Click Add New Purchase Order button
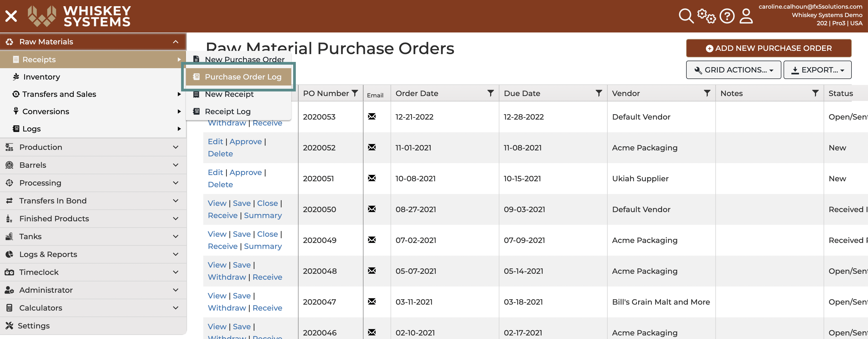 769,48
